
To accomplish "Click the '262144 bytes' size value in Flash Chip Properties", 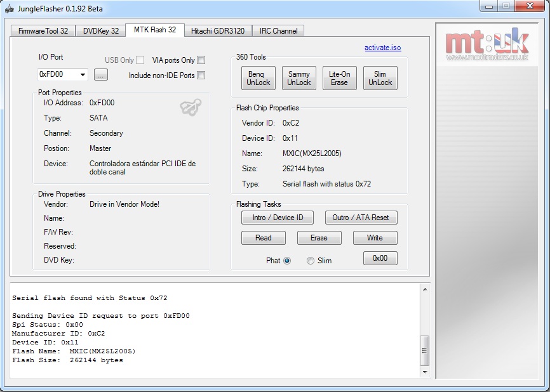I will (304, 169).
